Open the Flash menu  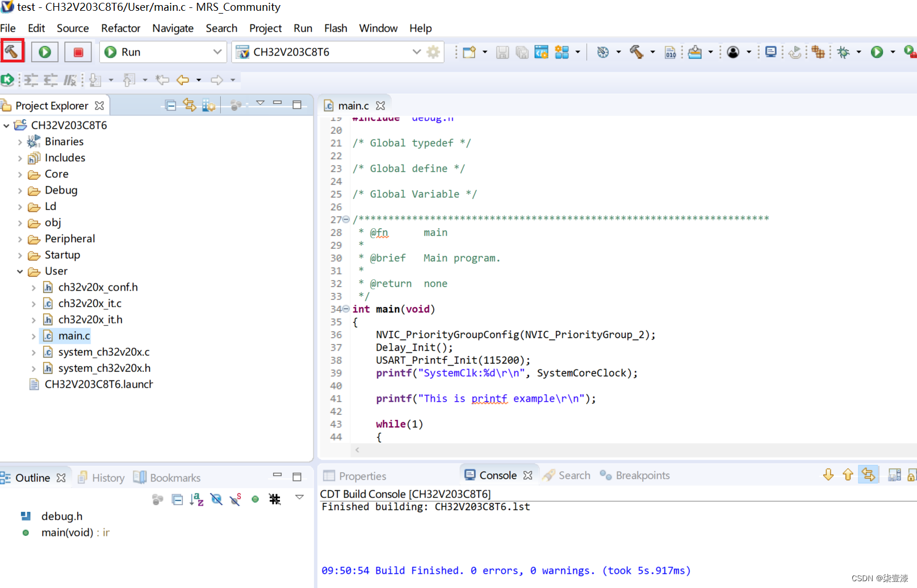pyautogui.click(x=335, y=28)
